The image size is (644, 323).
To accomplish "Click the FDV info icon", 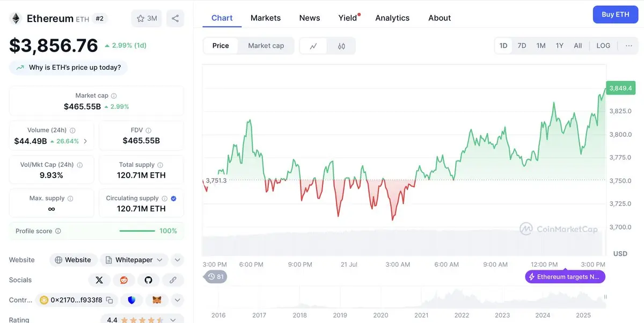I will click(149, 130).
